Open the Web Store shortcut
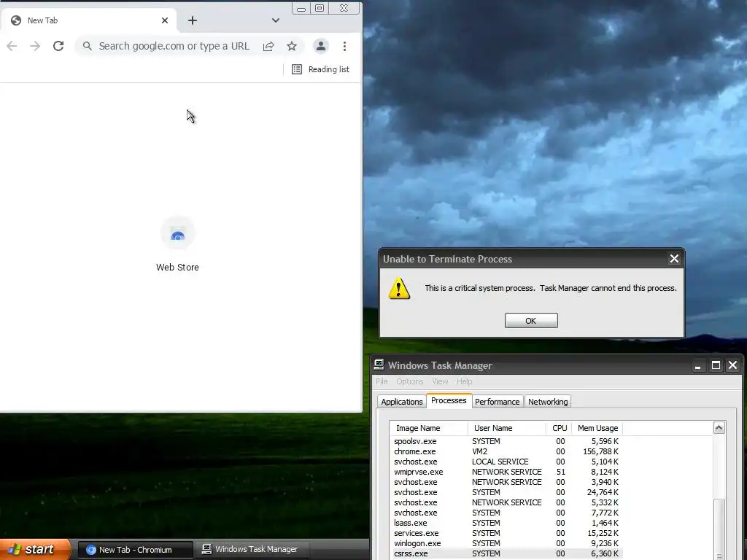Viewport: 747px width, 560px height. tap(177, 244)
